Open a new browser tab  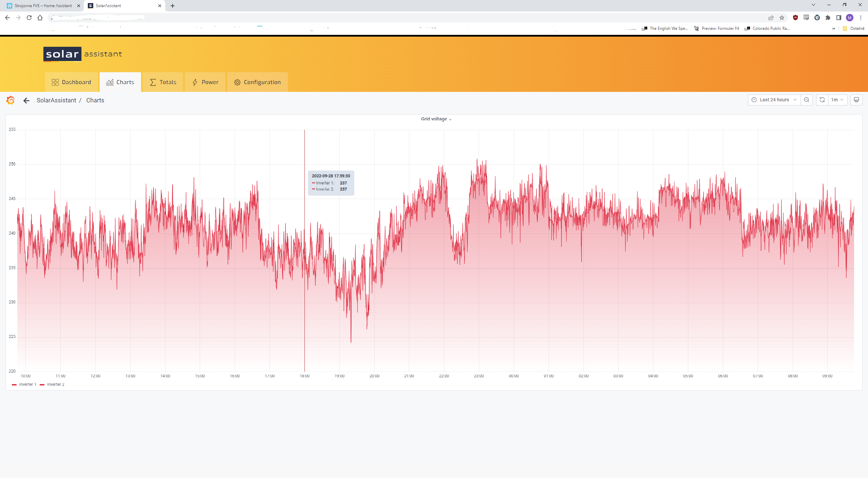(173, 6)
